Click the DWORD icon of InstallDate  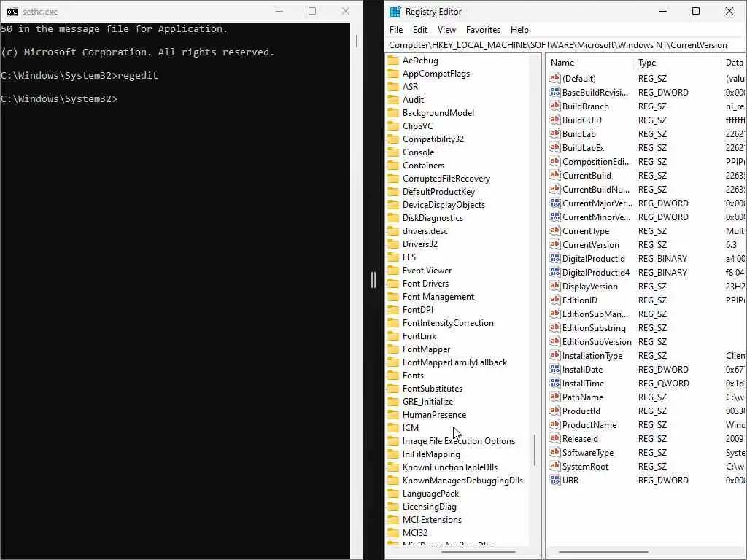(x=555, y=369)
